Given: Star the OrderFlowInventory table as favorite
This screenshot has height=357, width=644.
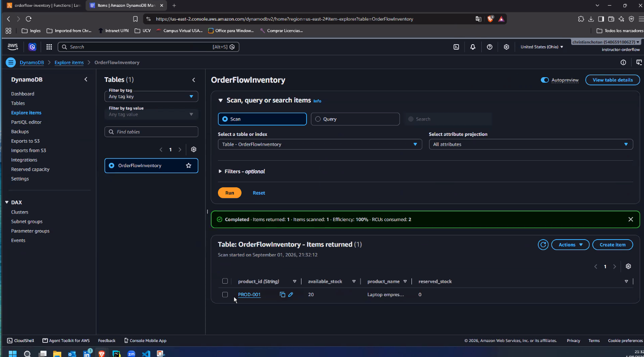Looking at the screenshot, I should [x=188, y=165].
